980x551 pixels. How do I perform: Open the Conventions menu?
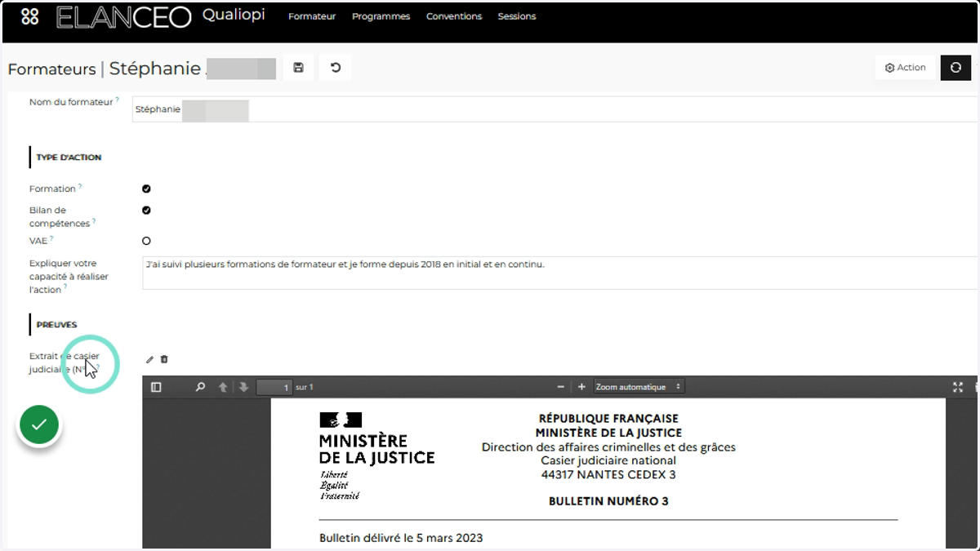click(454, 16)
